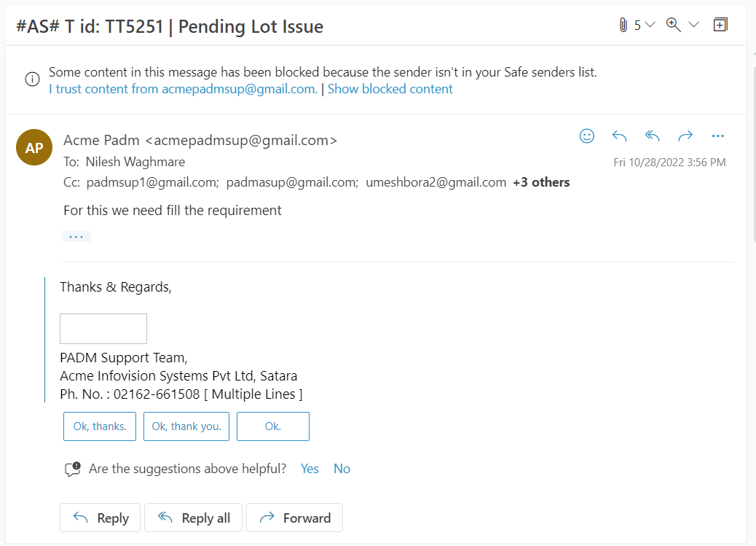Click the zoom magnifier icon
The height and width of the screenshot is (546, 756).
673,25
